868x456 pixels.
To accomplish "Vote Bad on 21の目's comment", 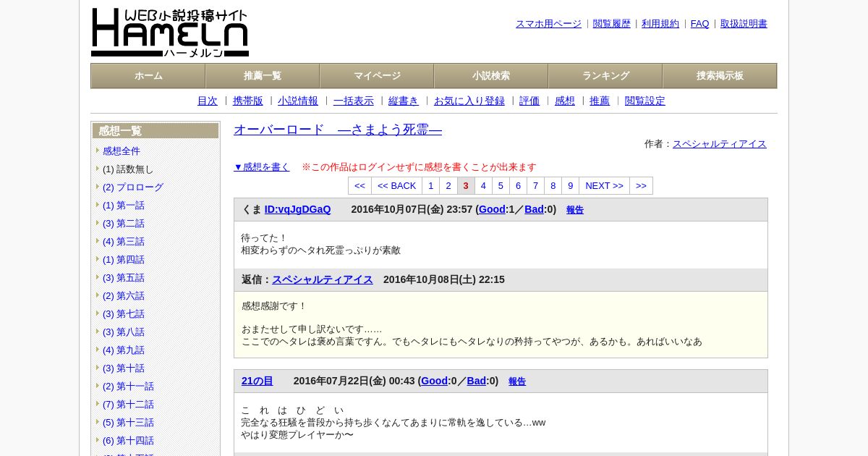I will [x=476, y=381].
